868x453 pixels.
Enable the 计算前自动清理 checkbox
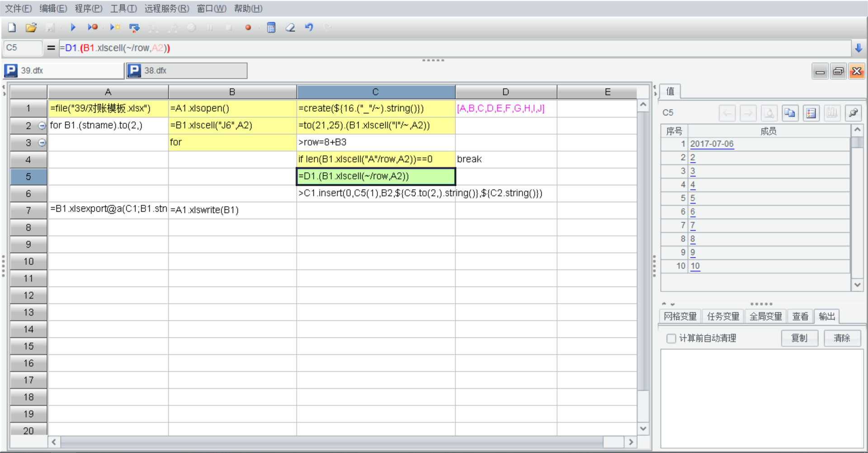tap(671, 338)
